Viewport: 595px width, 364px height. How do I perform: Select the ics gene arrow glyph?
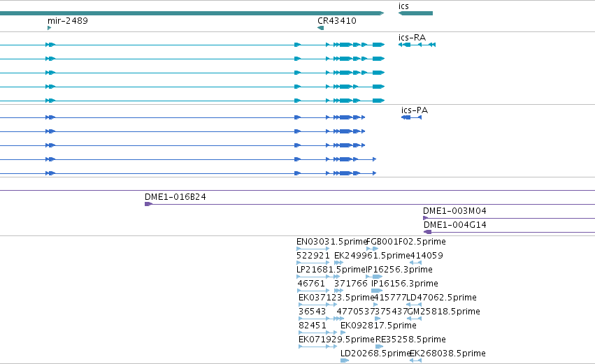point(415,13)
